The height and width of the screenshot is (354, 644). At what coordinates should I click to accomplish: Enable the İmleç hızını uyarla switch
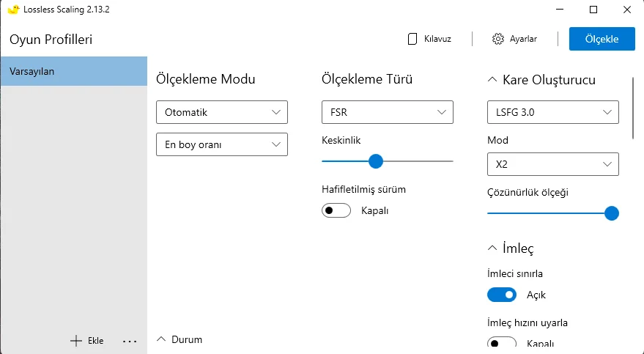click(x=502, y=343)
